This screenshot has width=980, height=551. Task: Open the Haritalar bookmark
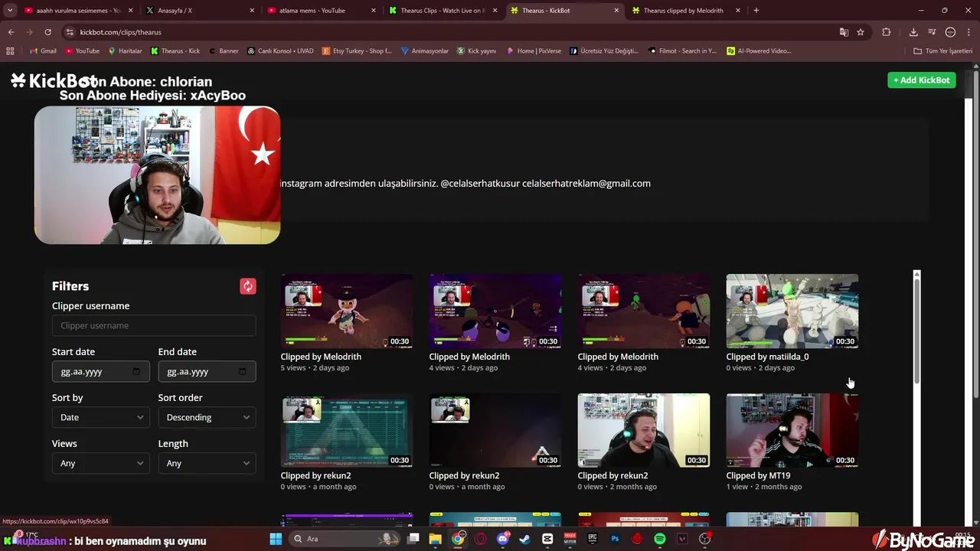[125, 51]
